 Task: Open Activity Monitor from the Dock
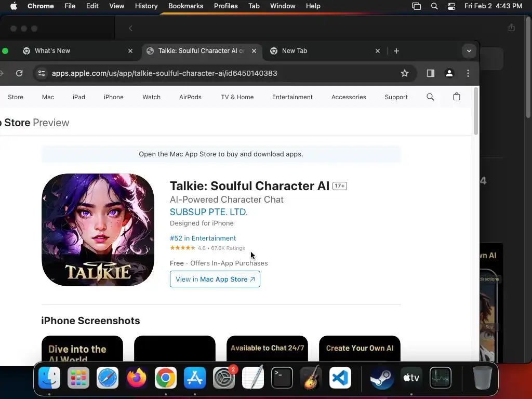click(x=441, y=378)
